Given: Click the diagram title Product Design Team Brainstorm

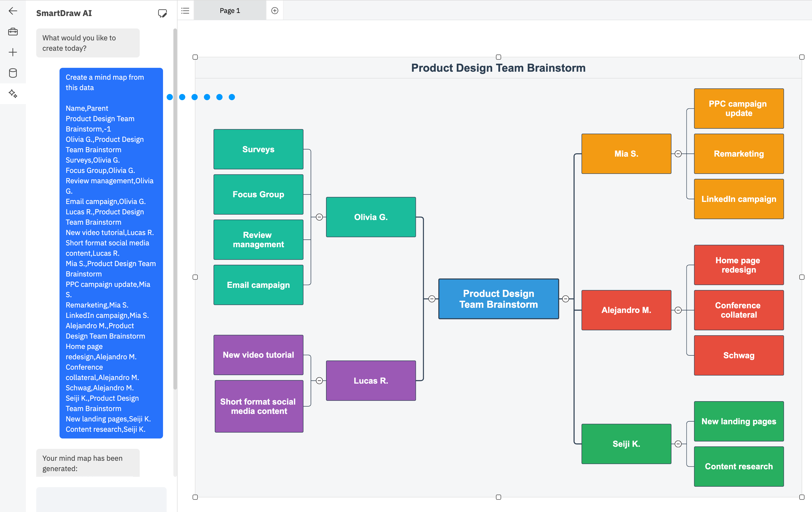Looking at the screenshot, I should point(498,68).
